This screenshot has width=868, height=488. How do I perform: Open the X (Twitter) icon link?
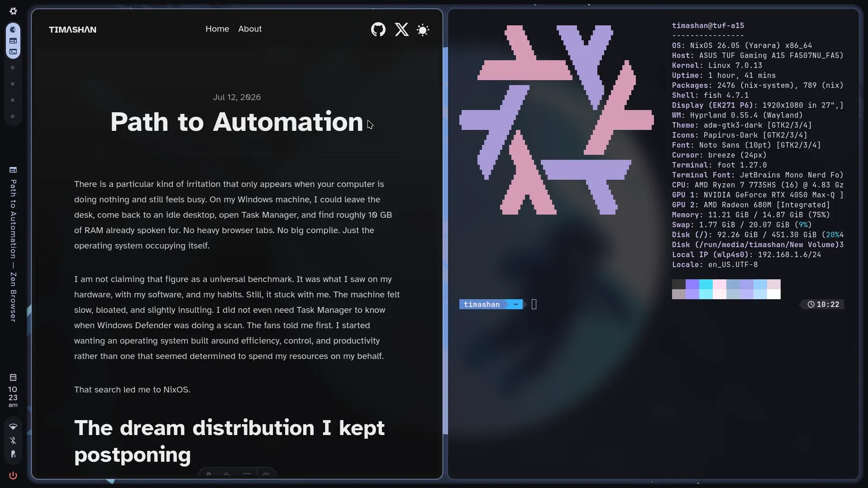pyautogui.click(x=401, y=29)
